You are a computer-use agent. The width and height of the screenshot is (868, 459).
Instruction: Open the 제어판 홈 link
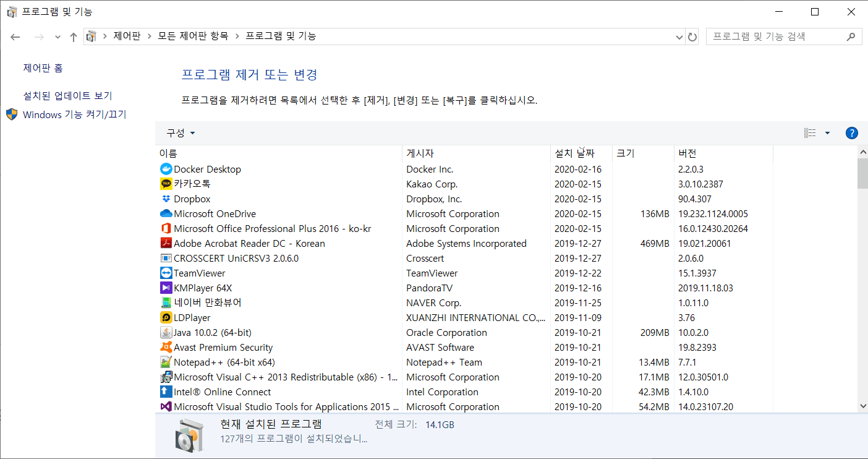pos(43,68)
